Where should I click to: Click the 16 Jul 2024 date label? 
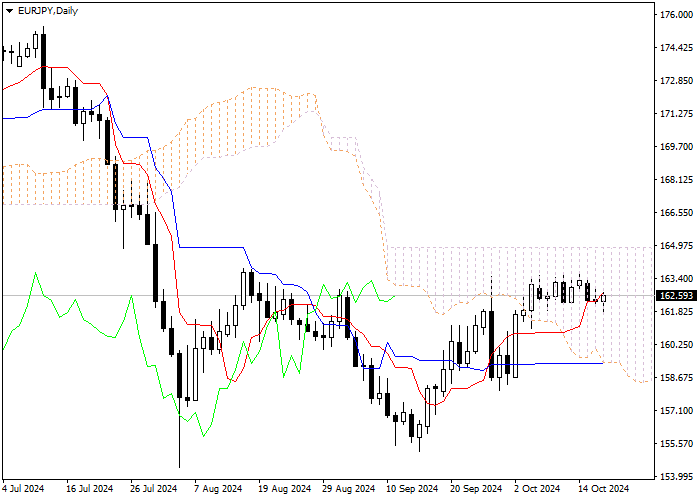(89, 489)
